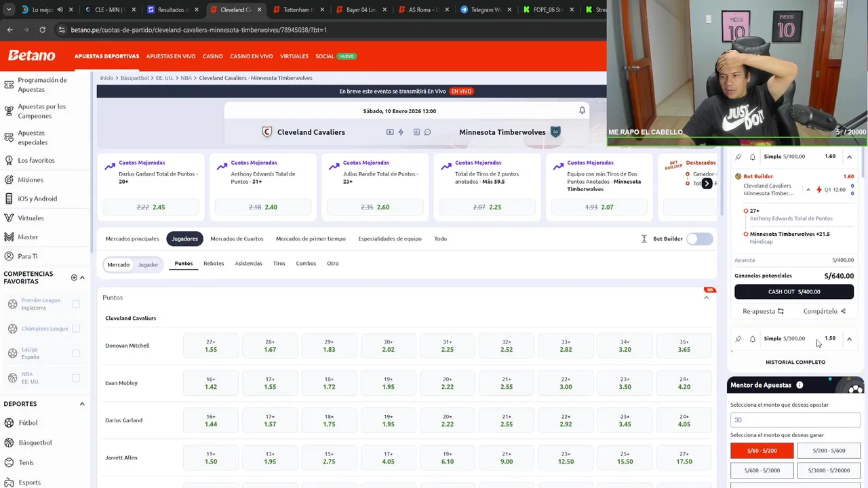Open the live stream video icon
This screenshot has height=488, width=868.
(390, 132)
